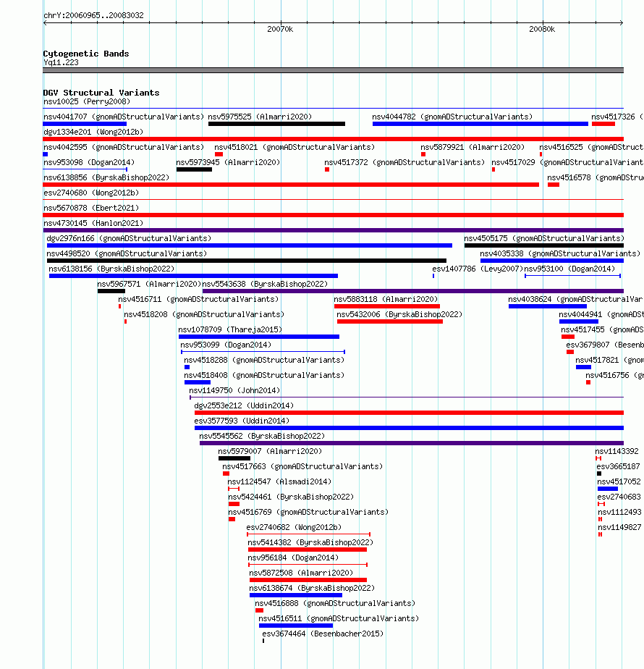The width and height of the screenshot is (644, 669).
Task: Click the nsv5432006 (ByrskaBishop2022) label
Action: pos(399,314)
